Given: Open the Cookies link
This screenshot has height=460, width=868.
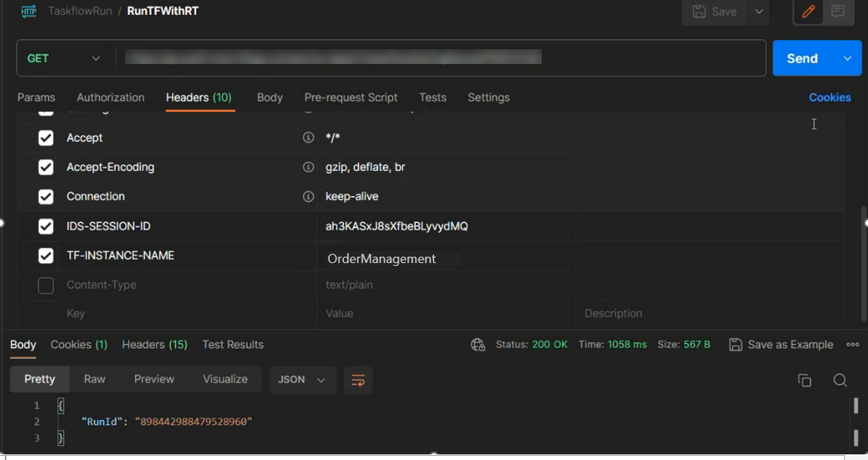Looking at the screenshot, I should coord(830,98).
